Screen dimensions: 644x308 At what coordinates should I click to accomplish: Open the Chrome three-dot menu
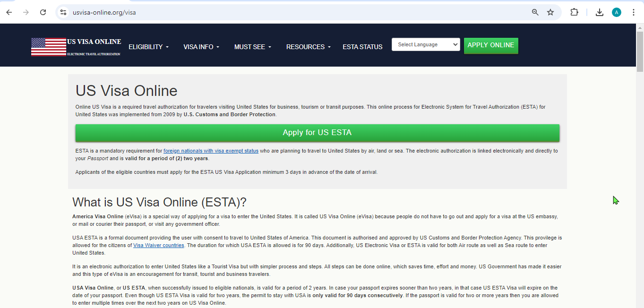point(634,12)
